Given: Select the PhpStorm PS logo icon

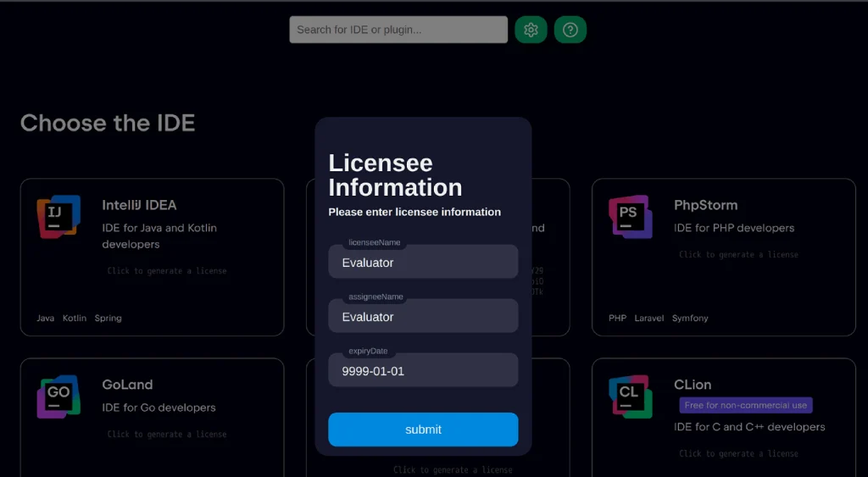Looking at the screenshot, I should click(631, 216).
